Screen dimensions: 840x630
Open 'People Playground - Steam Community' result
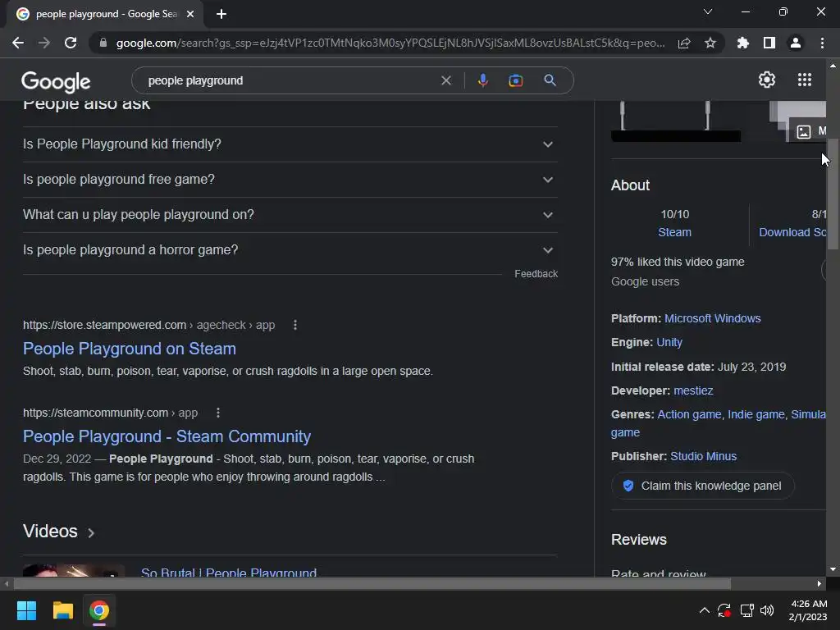167,436
